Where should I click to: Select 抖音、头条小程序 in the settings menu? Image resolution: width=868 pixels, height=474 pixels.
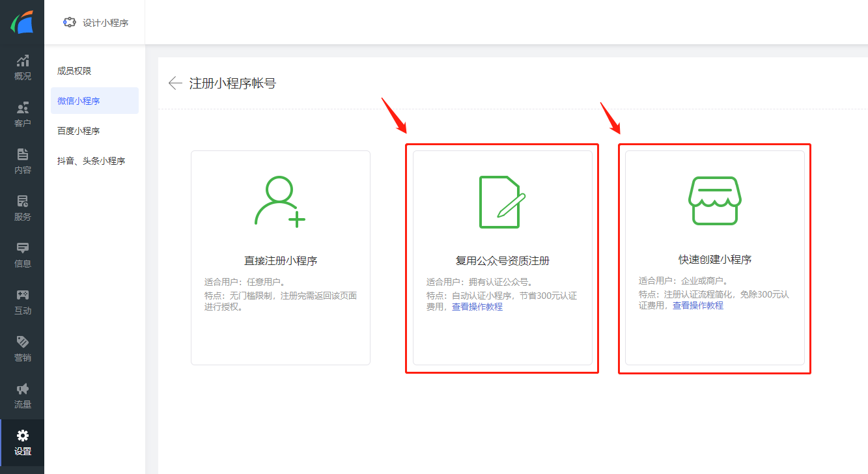click(94, 161)
